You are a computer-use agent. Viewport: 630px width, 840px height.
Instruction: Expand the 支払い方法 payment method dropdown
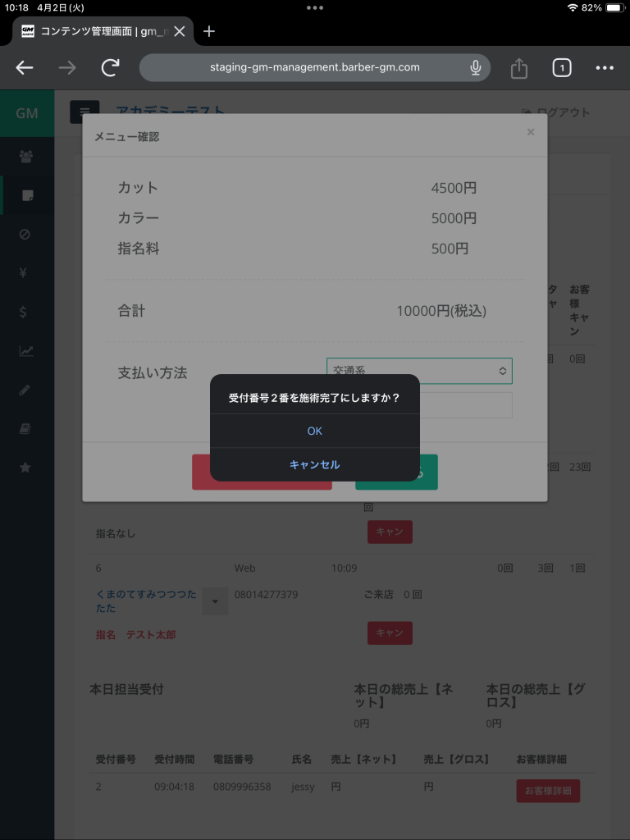pyautogui.click(x=419, y=371)
